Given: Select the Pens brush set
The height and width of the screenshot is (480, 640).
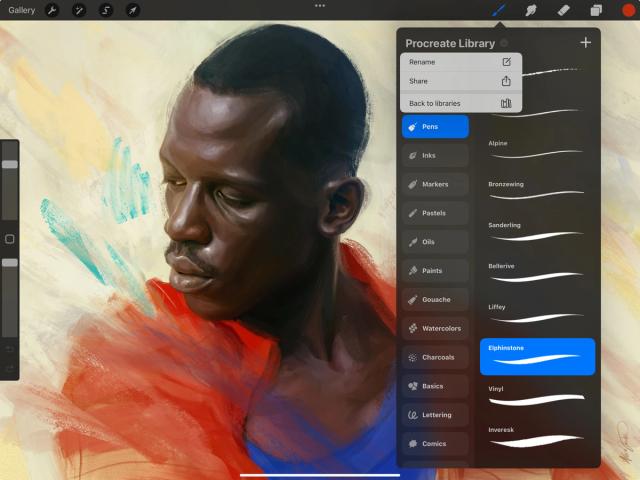Looking at the screenshot, I should click(x=435, y=127).
